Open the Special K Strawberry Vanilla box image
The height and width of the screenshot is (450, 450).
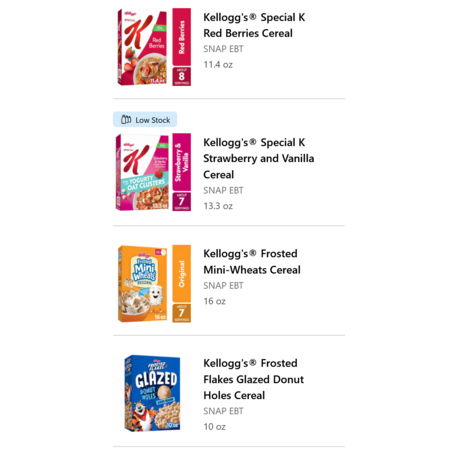(x=142, y=172)
